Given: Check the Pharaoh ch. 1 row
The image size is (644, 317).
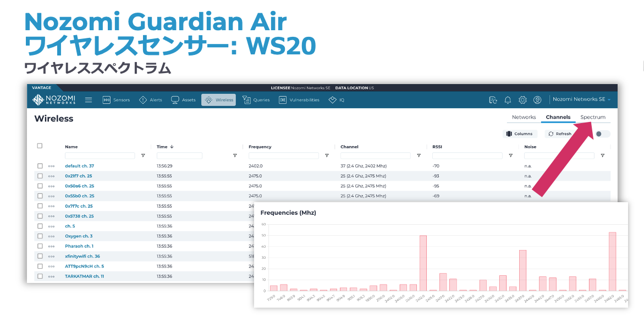Looking at the screenshot, I should coord(40,246).
